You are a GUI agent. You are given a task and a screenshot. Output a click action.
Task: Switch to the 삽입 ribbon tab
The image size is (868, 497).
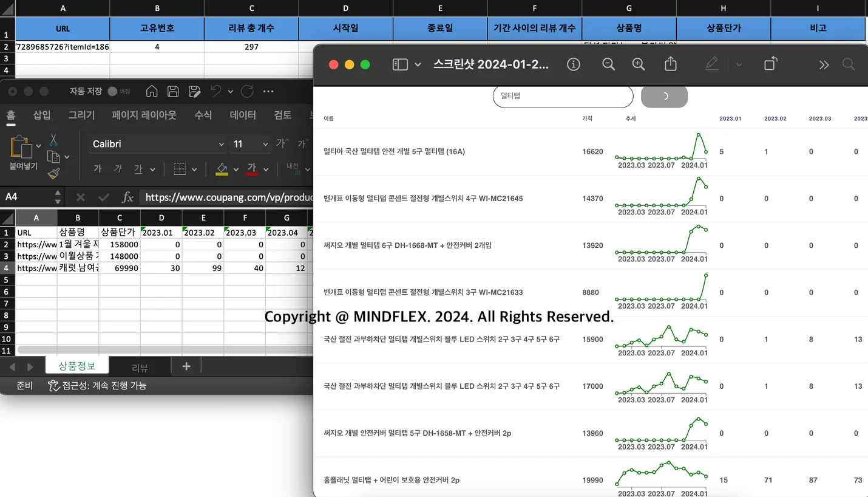(x=42, y=115)
